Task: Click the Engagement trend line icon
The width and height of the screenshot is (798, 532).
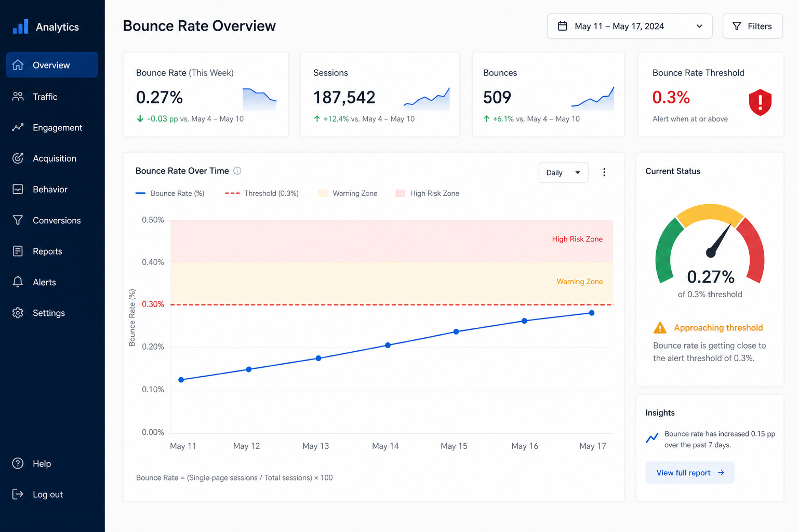Action: pos(18,127)
